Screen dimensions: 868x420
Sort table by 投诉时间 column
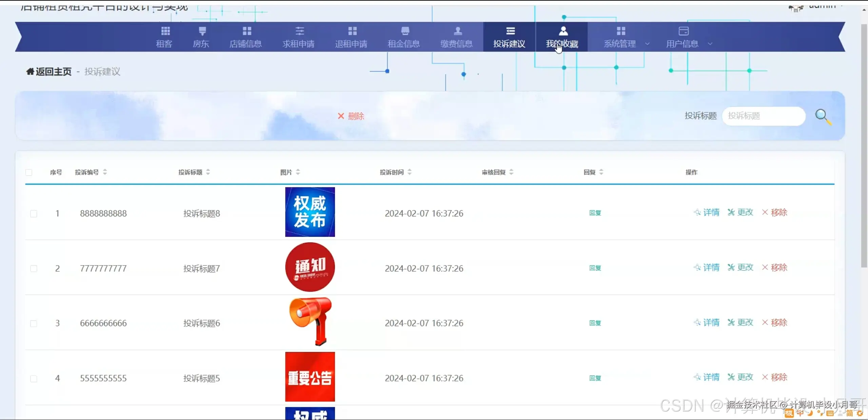pos(409,172)
